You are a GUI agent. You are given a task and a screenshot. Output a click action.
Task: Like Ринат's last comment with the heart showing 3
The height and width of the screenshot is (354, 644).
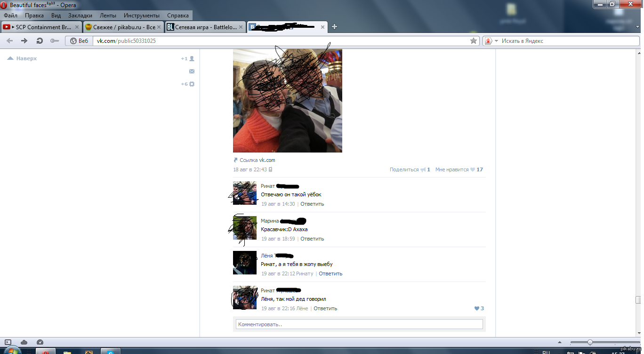tap(476, 308)
